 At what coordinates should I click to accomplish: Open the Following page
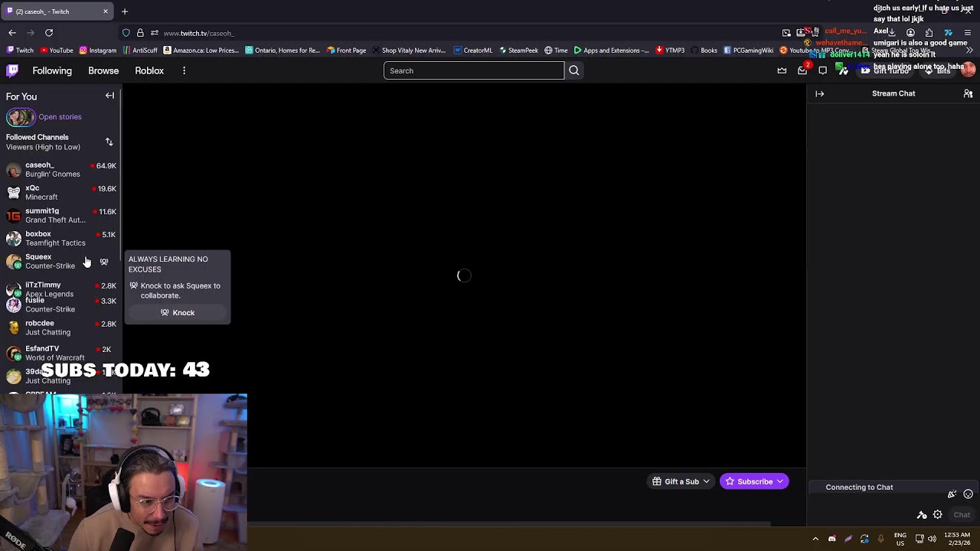(52, 70)
